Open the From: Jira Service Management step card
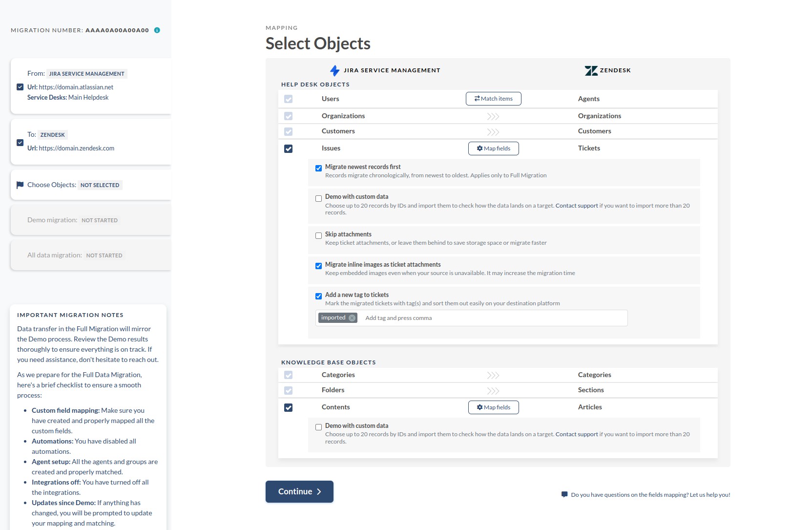Image resolution: width=812 pixels, height=530 pixels. [91, 86]
